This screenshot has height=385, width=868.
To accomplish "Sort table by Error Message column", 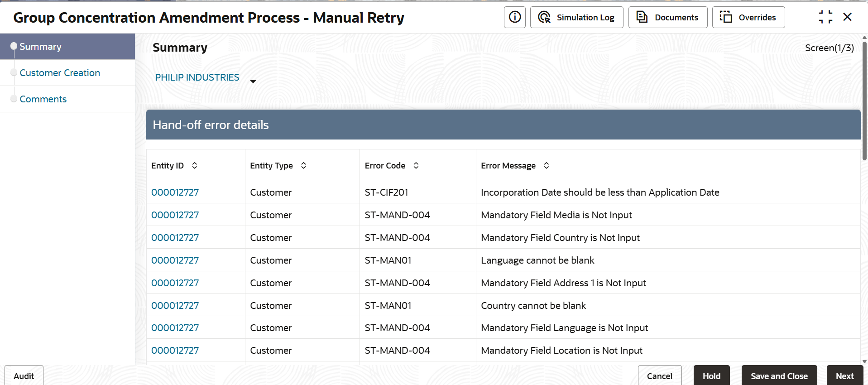I will (547, 166).
